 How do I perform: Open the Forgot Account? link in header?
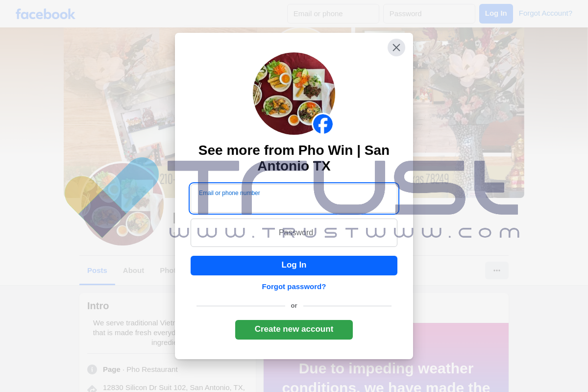[x=545, y=13]
